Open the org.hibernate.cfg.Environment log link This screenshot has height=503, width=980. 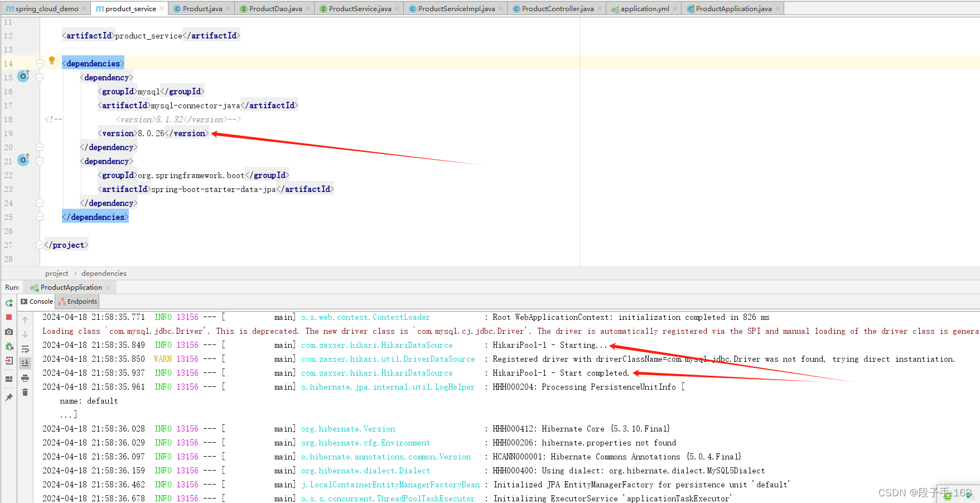[366, 443]
